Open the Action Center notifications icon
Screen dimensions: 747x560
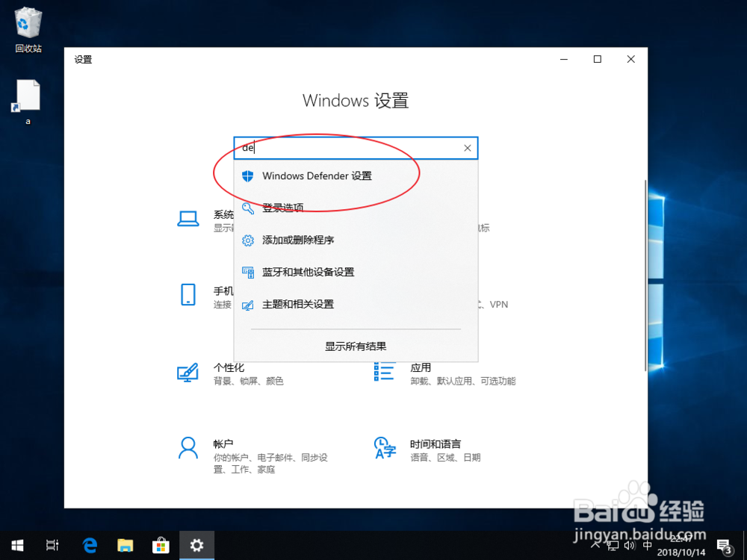(x=725, y=546)
